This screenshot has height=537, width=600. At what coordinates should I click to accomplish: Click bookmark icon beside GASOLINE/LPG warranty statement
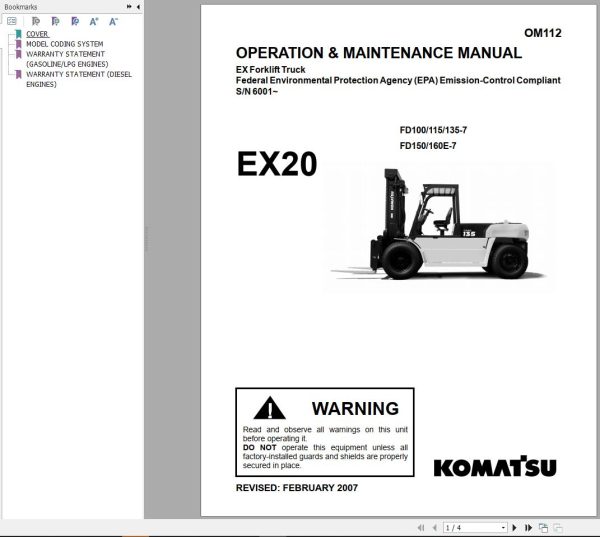point(18,54)
